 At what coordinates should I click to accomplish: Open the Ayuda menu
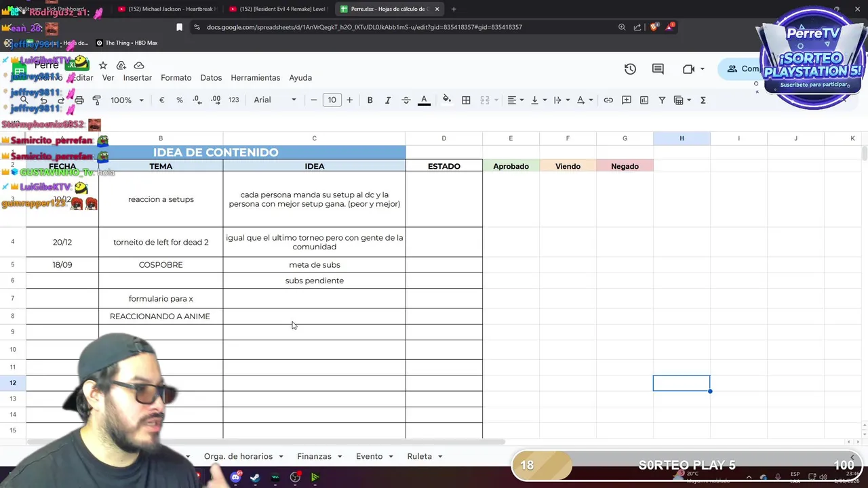point(300,78)
